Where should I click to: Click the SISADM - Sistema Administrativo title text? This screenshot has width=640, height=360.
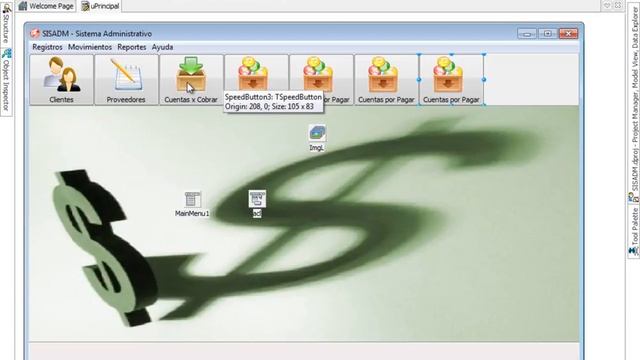tap(97, 34)
